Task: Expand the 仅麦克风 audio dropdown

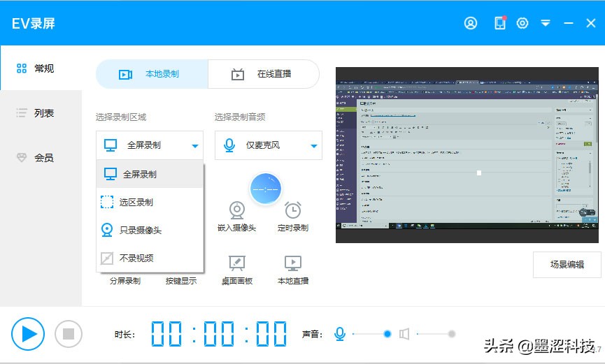Action: (269, 145)
